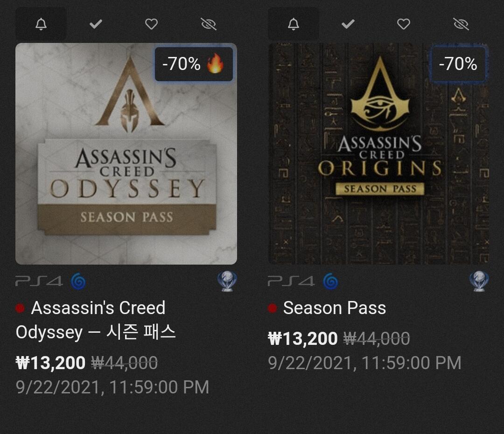Click the bell alert icon above Odyssey
The width and height of the screenshot is (504, 434).
tap(41, 24)
